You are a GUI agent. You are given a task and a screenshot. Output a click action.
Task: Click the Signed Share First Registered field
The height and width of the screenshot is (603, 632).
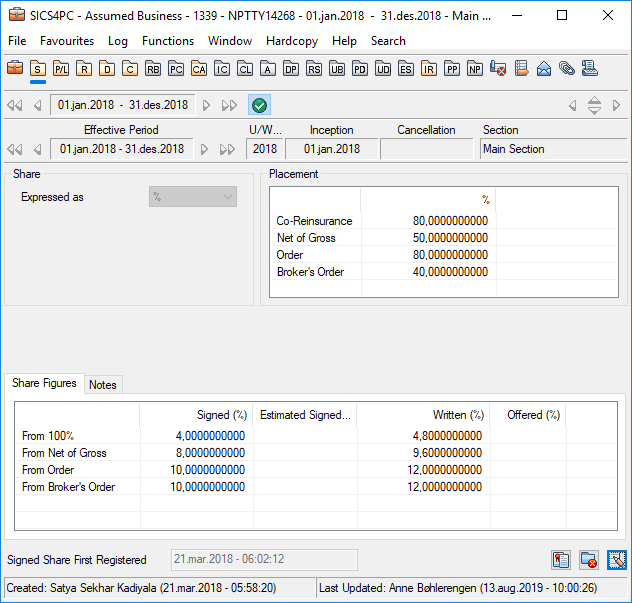click(x=262, y=560)
